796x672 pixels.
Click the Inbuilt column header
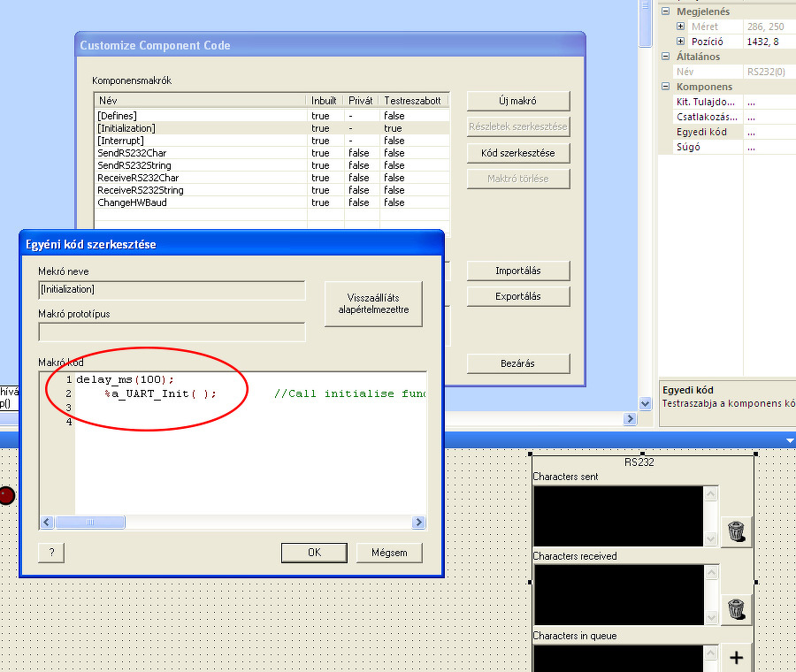click(x=325, y=101)
